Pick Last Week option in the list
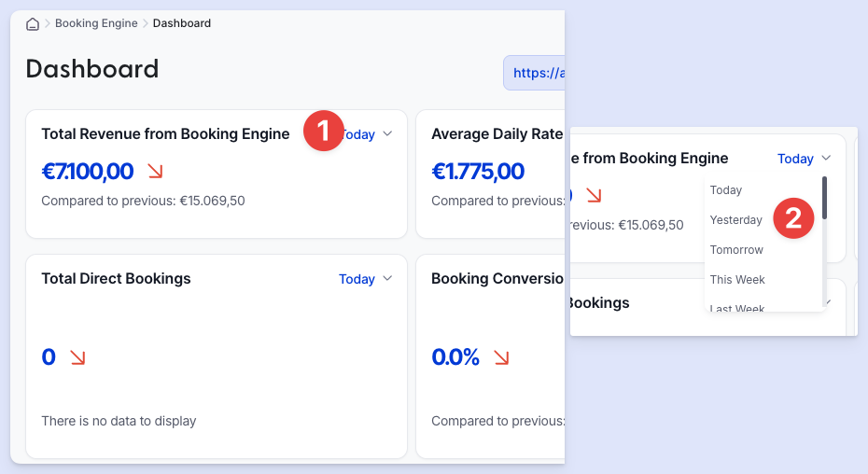The image size is (868, 474). (x=737, y=308)
